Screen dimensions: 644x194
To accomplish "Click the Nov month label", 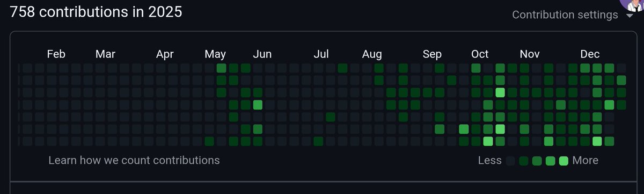I will [530, 54].
